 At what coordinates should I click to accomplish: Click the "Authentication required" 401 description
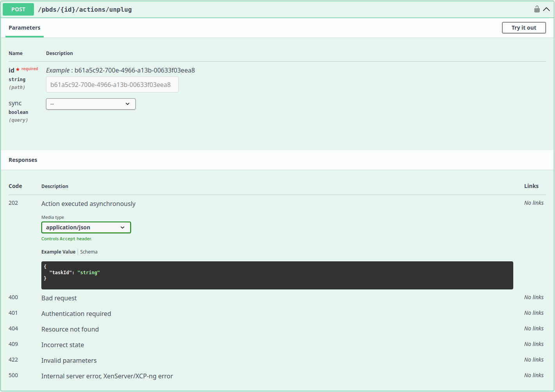pos(76,314)
